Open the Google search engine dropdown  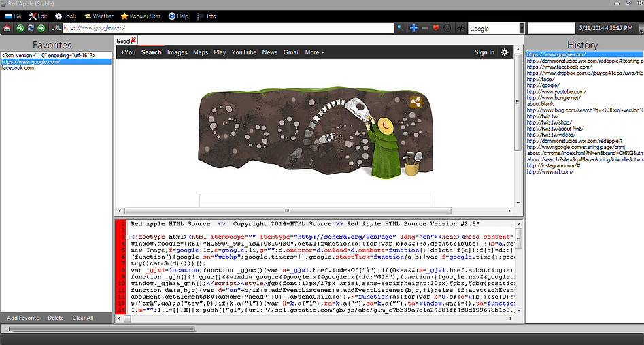coord(522,29)
